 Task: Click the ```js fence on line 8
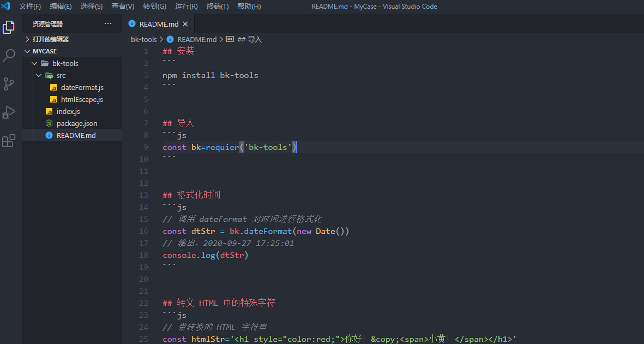[x=174, y=135]
